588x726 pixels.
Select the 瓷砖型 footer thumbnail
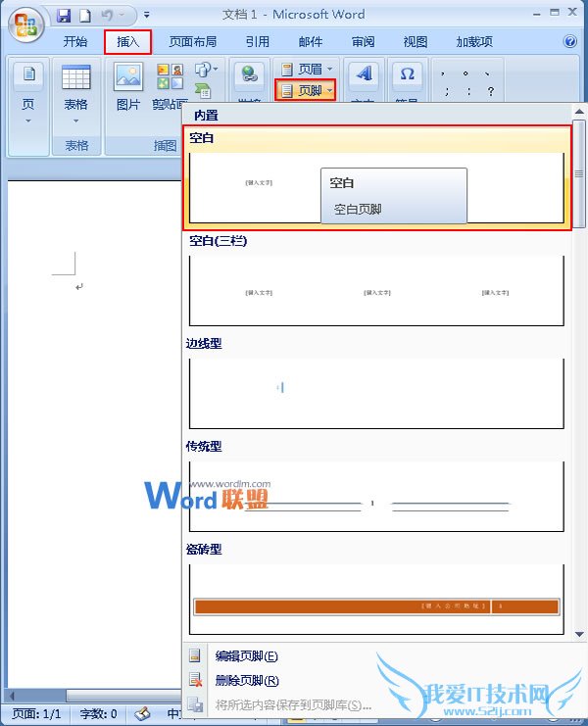pos(376,599)
